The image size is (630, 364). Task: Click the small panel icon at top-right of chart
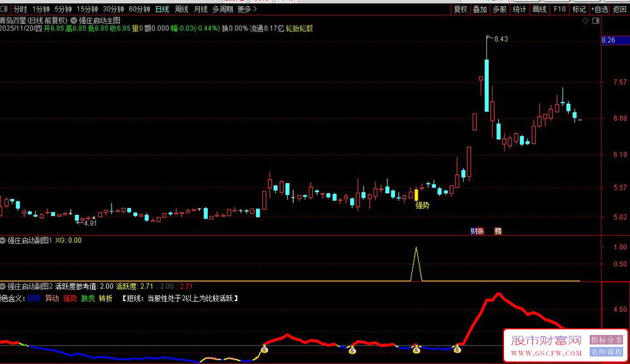[596, 21]
